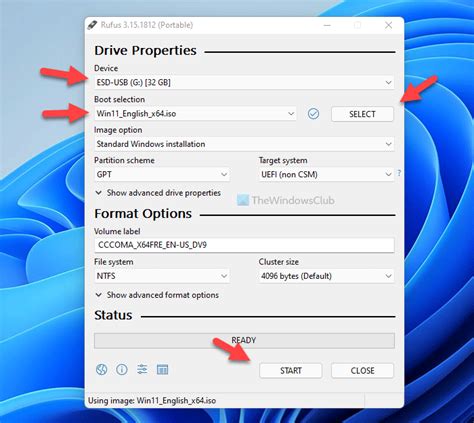Image resolution: width=474 pixels, height=423 pixels.
Task: Expand Show advanced drive properties
Action: pos(158,193)
